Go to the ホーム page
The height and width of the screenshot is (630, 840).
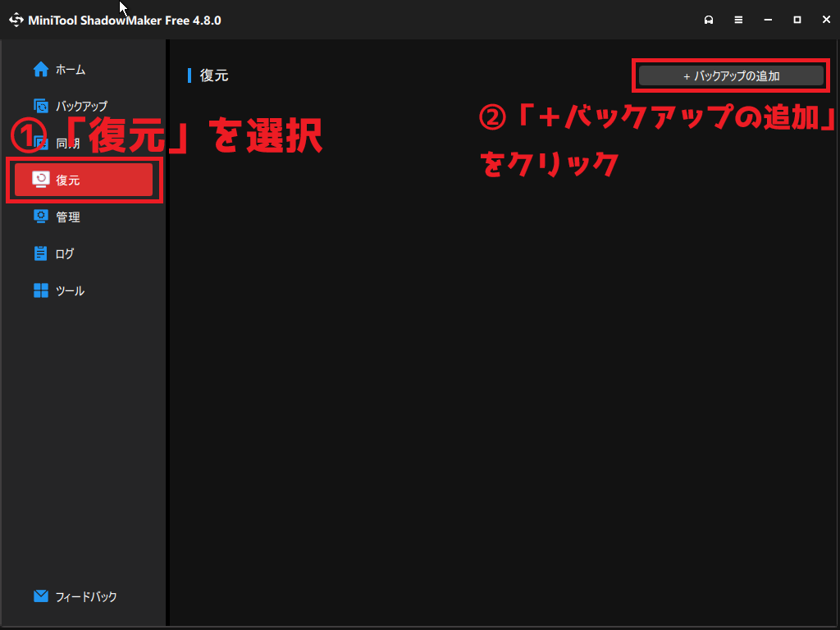coord(71,70)
